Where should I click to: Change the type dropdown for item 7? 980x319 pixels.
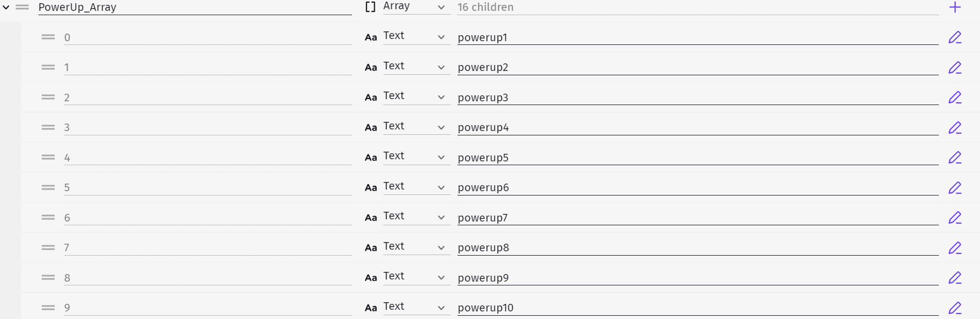(x=414, y=247)
